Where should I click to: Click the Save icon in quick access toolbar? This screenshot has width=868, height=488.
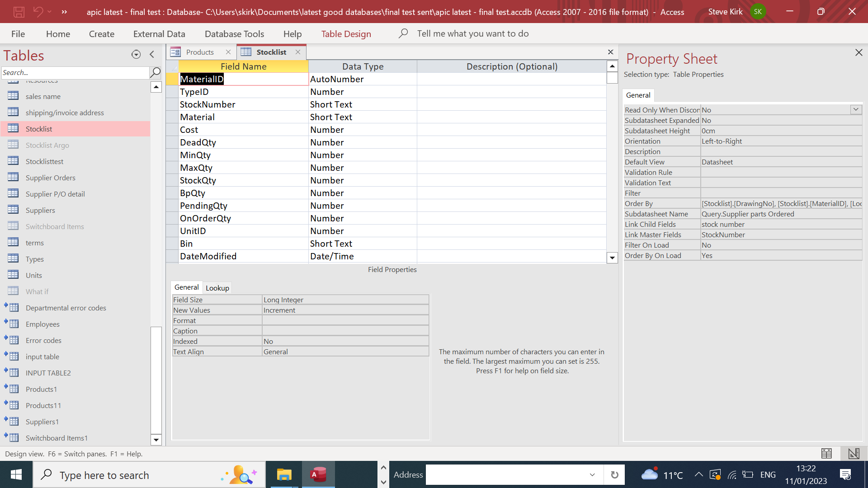[x=19, y=12]
